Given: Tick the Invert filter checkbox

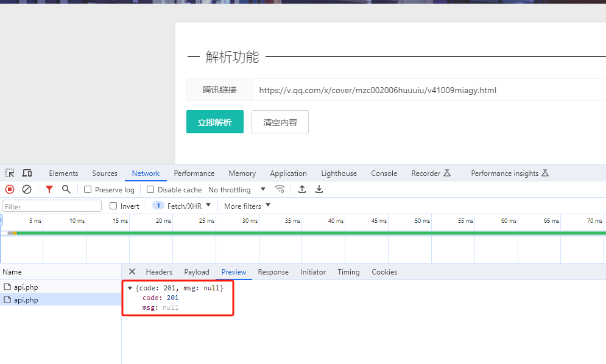Looking at the screenshot, I should [113, 206].
